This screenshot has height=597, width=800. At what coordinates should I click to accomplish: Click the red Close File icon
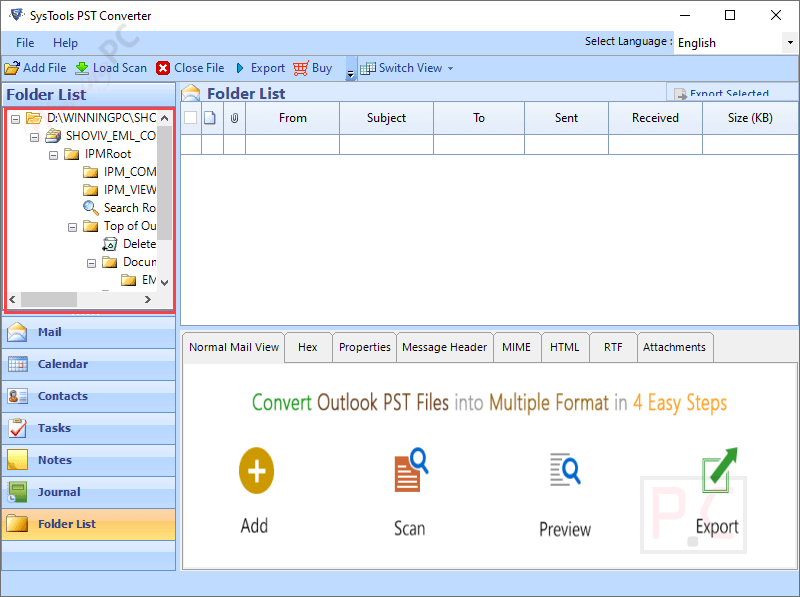pyautogui.click(x=163, y=68)
